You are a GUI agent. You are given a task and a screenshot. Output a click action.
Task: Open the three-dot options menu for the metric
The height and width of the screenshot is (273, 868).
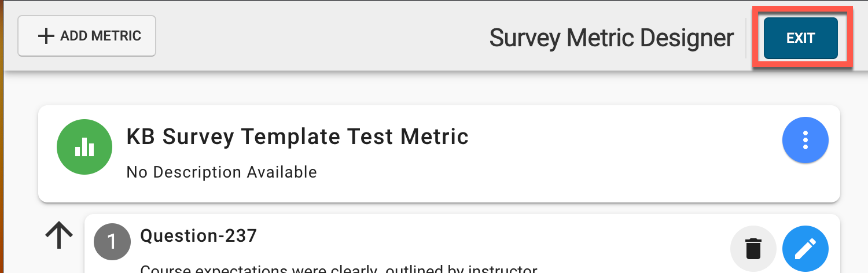pyautogui.click(x=805, y=141)
